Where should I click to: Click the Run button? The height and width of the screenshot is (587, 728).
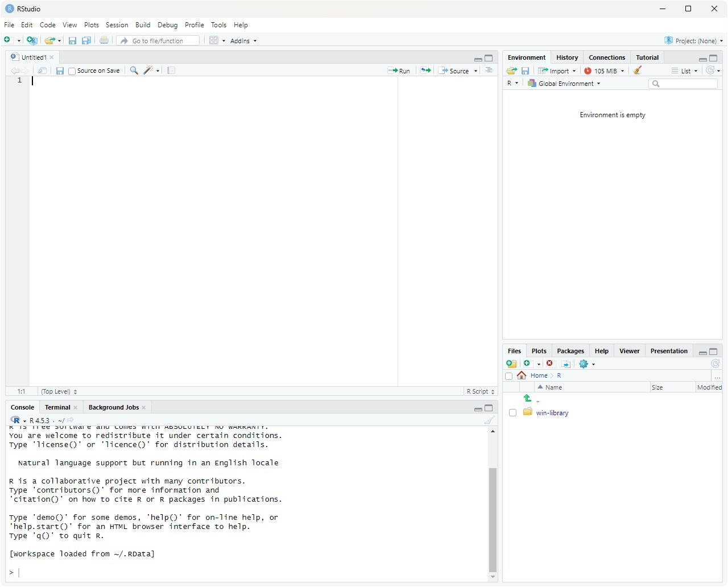tap(399, 71)
